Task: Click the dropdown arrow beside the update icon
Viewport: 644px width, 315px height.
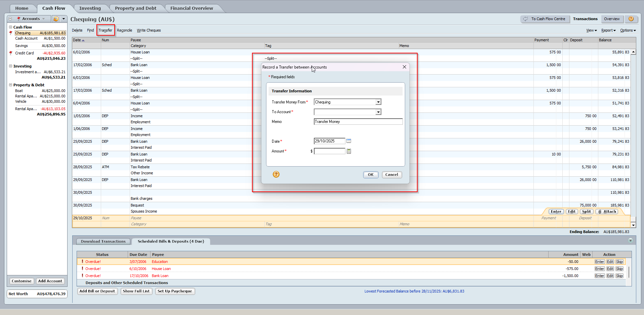Action: point(63,19)
